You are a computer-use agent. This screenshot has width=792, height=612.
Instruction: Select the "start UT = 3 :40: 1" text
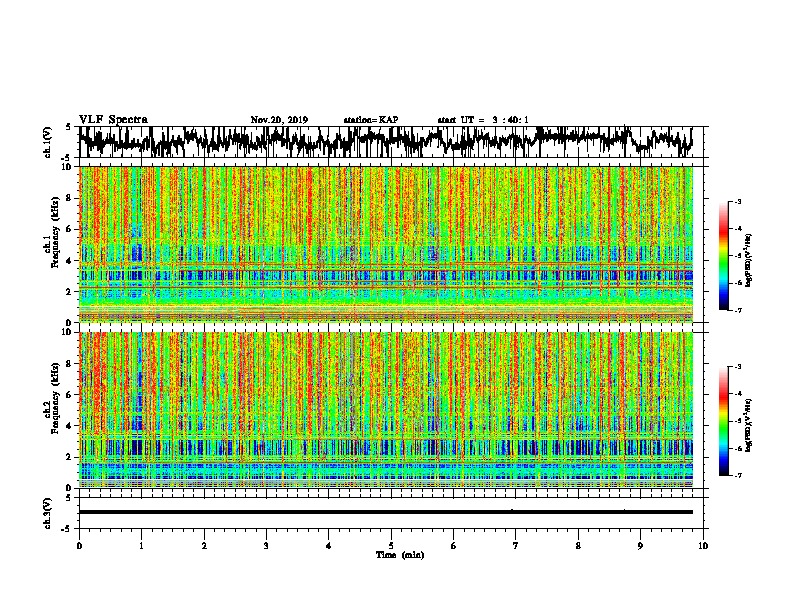point(483,120)
